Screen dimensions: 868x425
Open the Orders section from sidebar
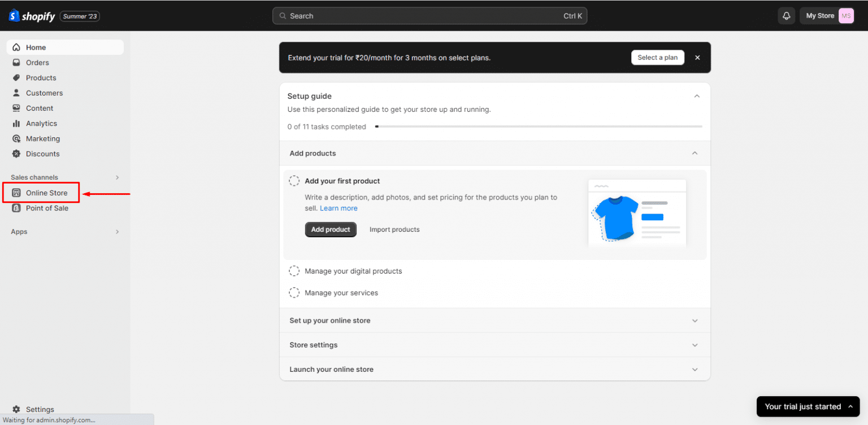pyautogui.click(x=38, y=62)
